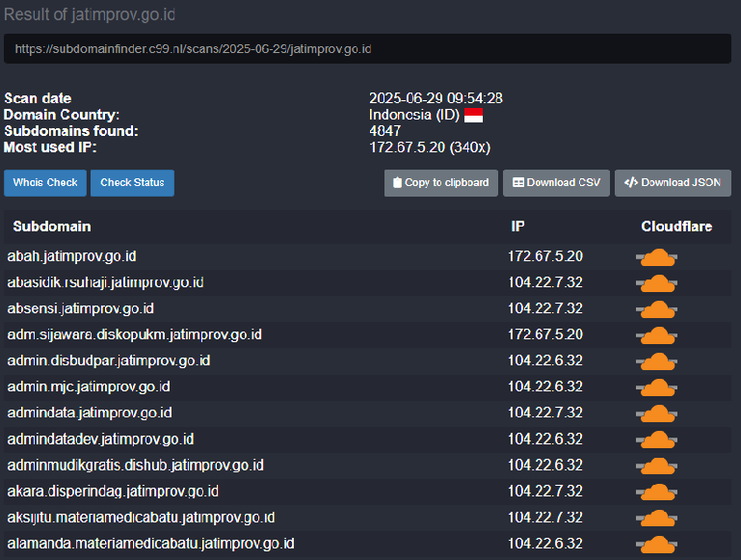
Task: Click IP 172.67.5.20 in adm.sijawara row
Action: [545, 334]
